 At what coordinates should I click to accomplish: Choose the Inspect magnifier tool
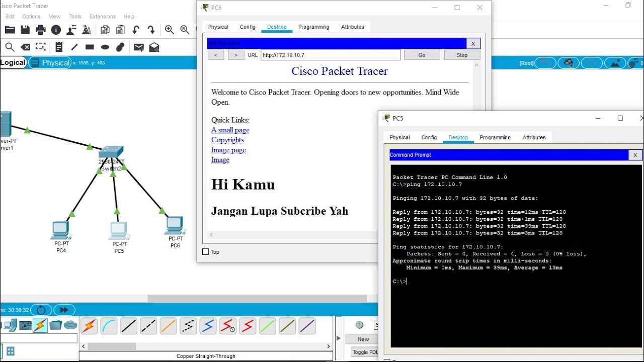(x=10, y=47)
